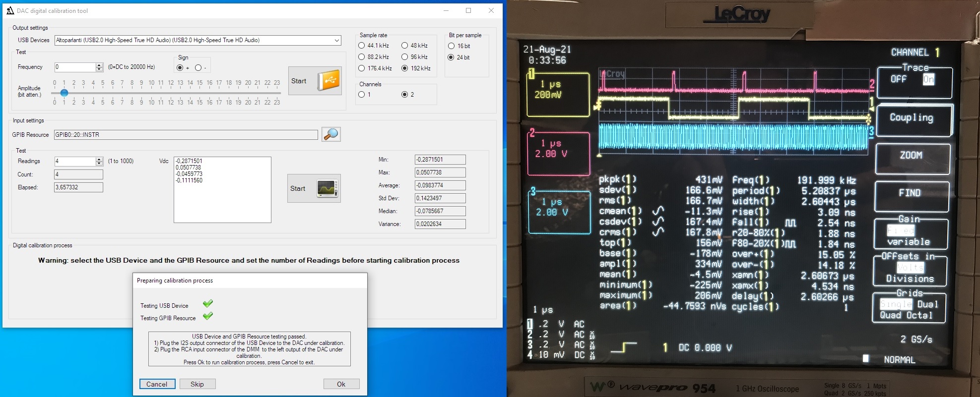Click the Start DMM readings test button
Image resolution: width=980 pixels, height=397 pixels.
(x=314, y=188)
